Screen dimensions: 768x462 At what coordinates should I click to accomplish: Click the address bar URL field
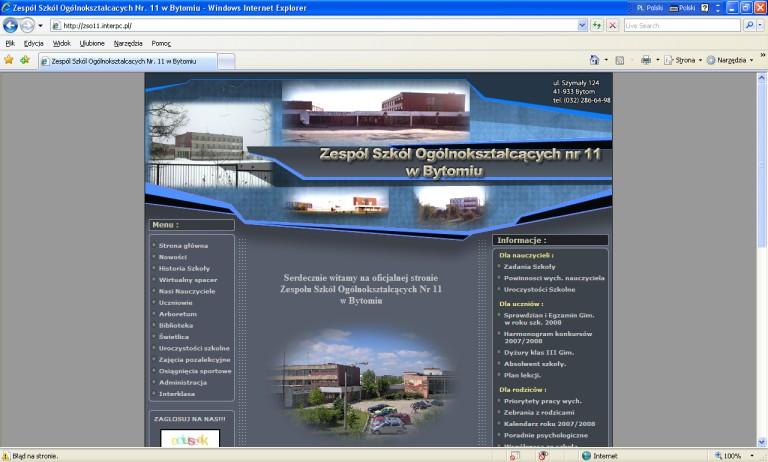313,25
